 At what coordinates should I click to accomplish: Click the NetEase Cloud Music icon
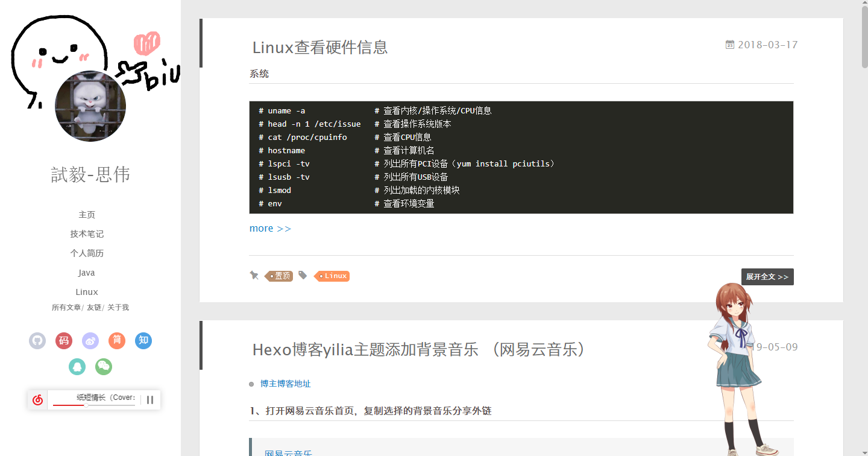(37, 399)
